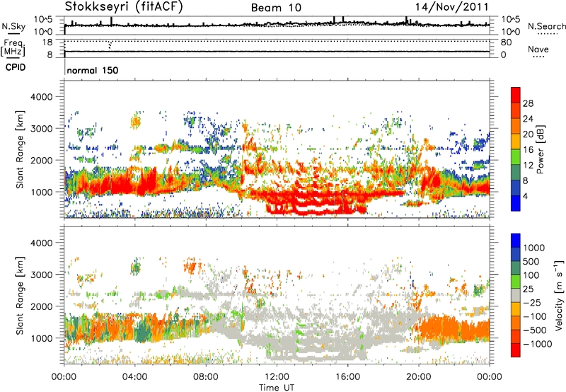Click the '18' frequency axis tick

47,42
